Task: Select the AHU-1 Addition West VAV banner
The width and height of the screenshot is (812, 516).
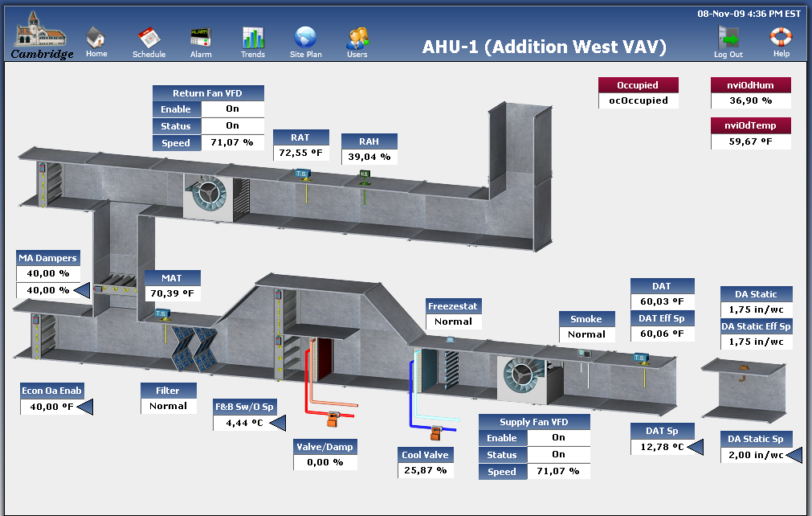Action: [x=545, y=47]
